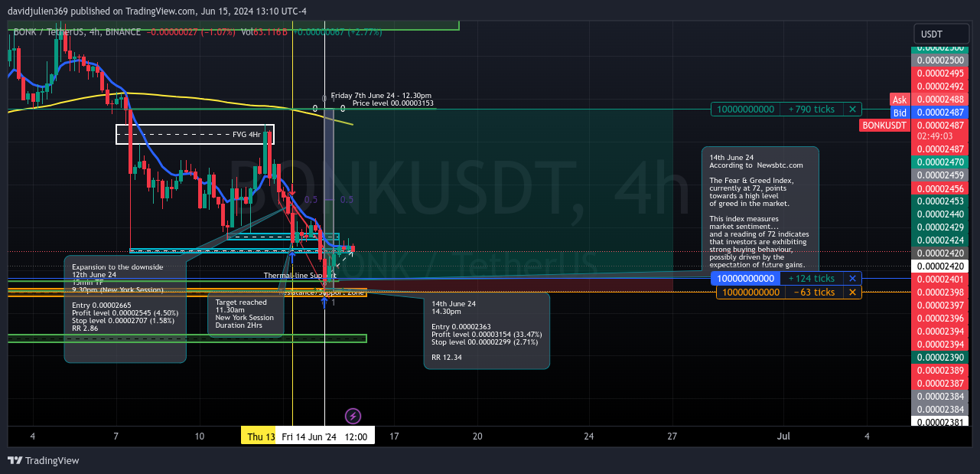Click the Ask price 0.00002488 label
980x474 pixels.
(940, 100)
